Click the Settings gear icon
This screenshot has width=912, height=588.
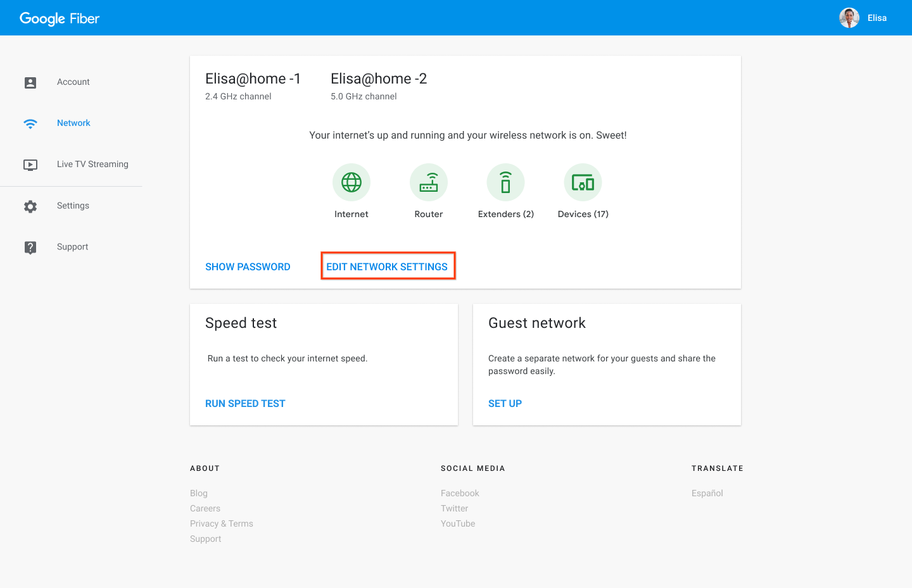click(x=30, y=206)
